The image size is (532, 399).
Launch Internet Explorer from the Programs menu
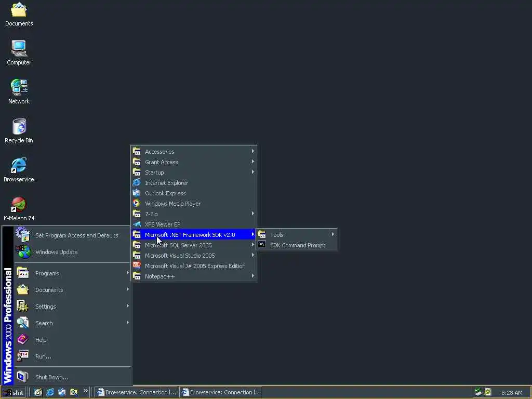[x=194, y=183]
